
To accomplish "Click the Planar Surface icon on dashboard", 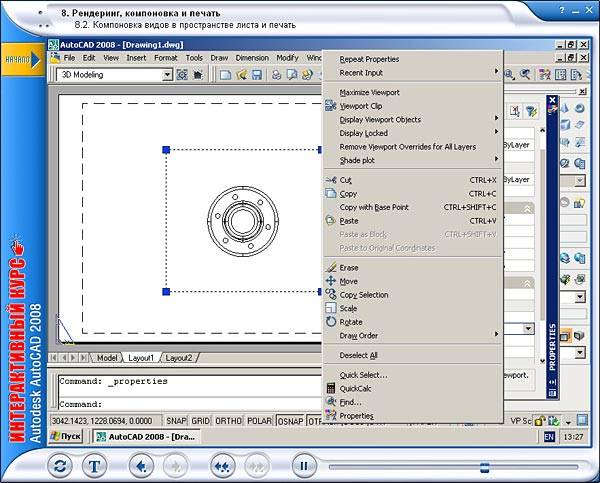I will coord(580,125).
